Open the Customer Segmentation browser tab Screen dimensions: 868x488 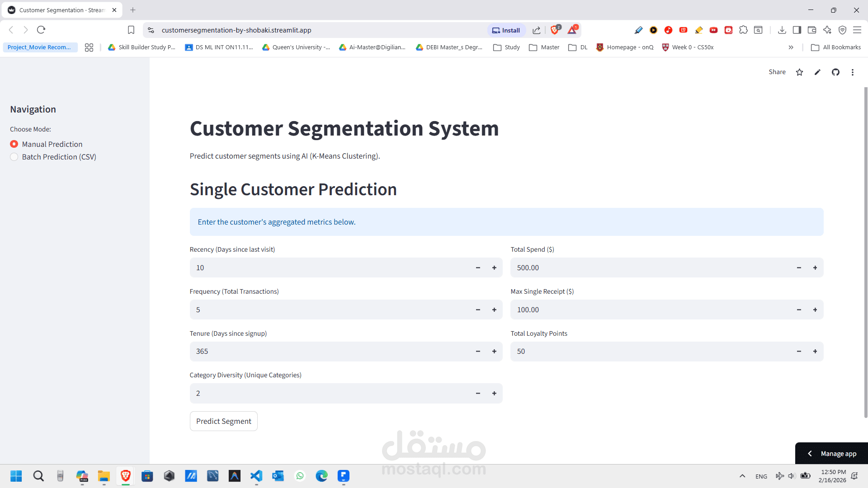(x=61, y=10)
